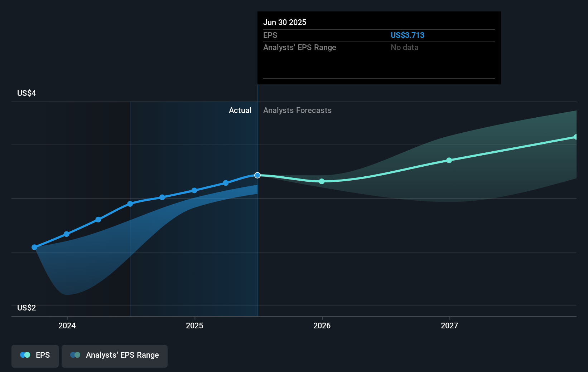Switch to the Analysts Forecasts section label

(x=297, y=110)
